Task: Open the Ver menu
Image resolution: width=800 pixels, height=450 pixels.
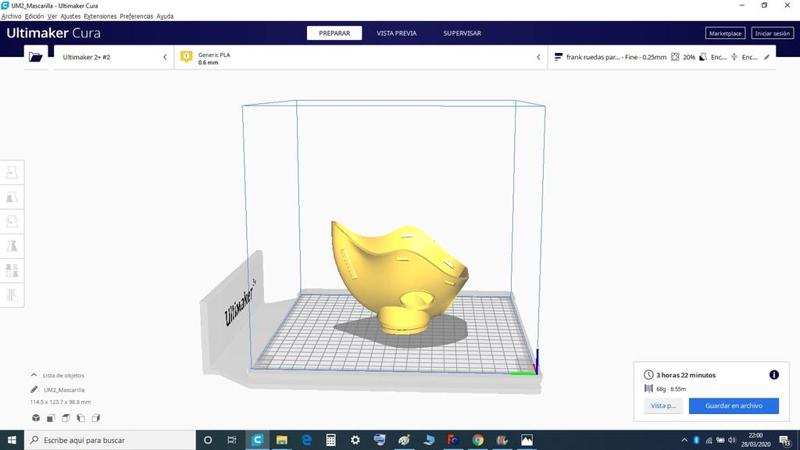Action: (x=52, y=16)
